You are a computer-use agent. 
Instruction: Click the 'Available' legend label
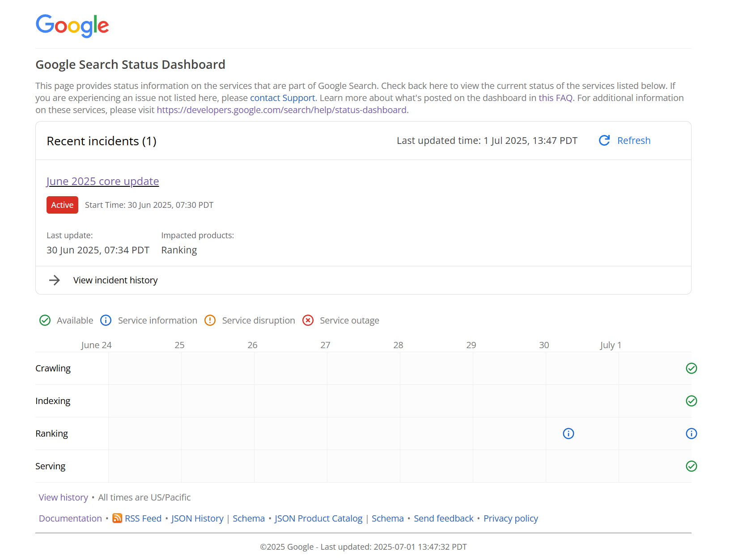pyautogui.click(x=75, y=320)
